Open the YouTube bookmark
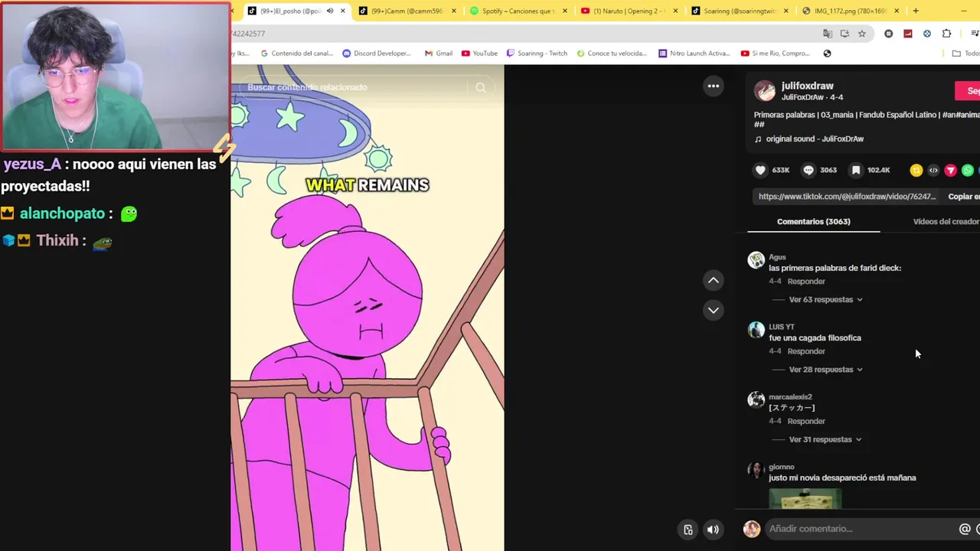This screenshot has height=551, width=980. [479, 54]
